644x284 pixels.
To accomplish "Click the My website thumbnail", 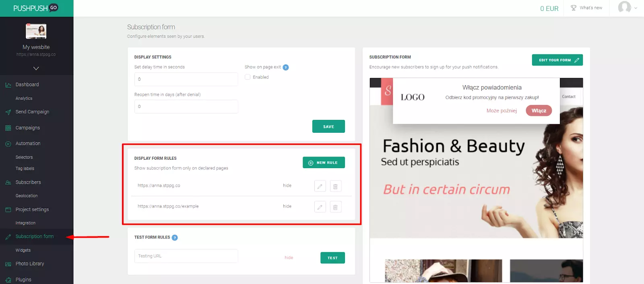I will pyautogui.click(x=36, y=31).
